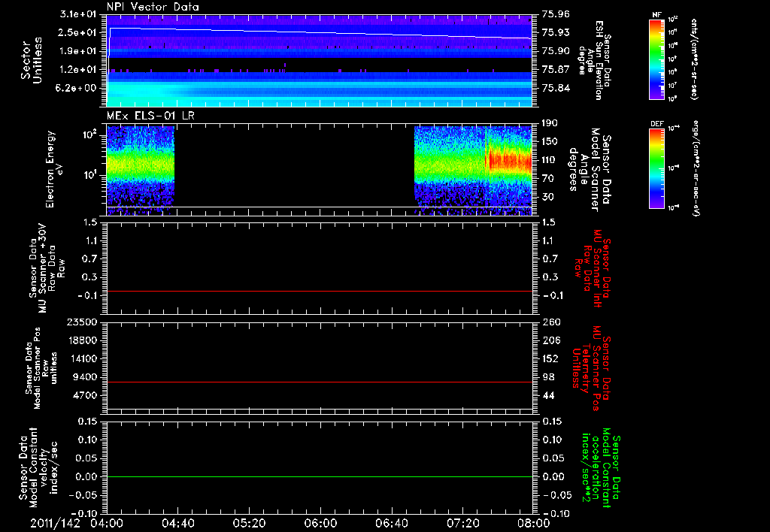Click the "260" telemetry tick label

(x=550, y=322)
